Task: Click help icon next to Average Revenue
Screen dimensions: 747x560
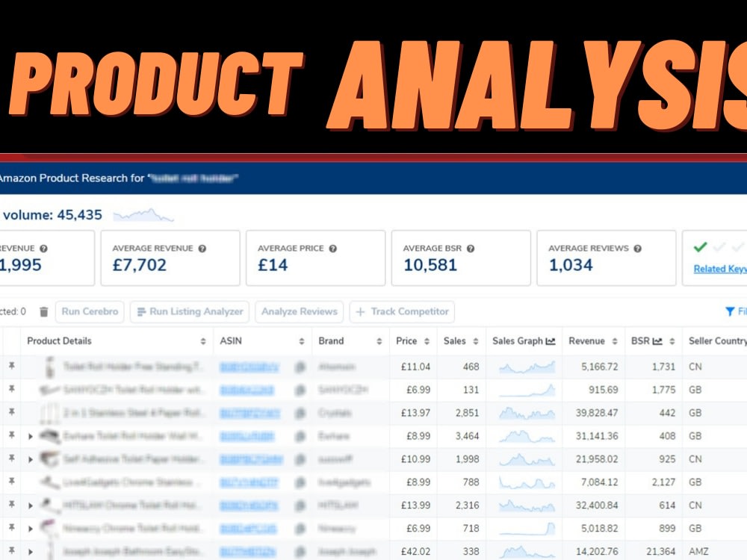Action: pyautogui.click(x=202, y=249)
